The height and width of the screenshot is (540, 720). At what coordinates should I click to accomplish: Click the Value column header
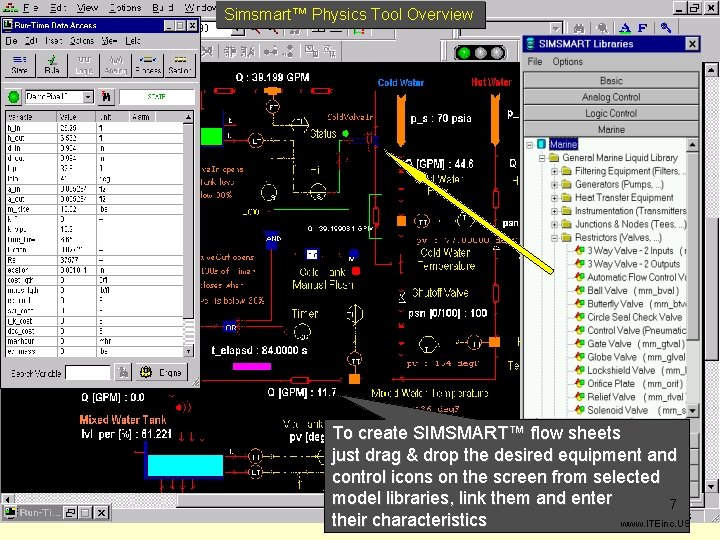click(76, 117)
